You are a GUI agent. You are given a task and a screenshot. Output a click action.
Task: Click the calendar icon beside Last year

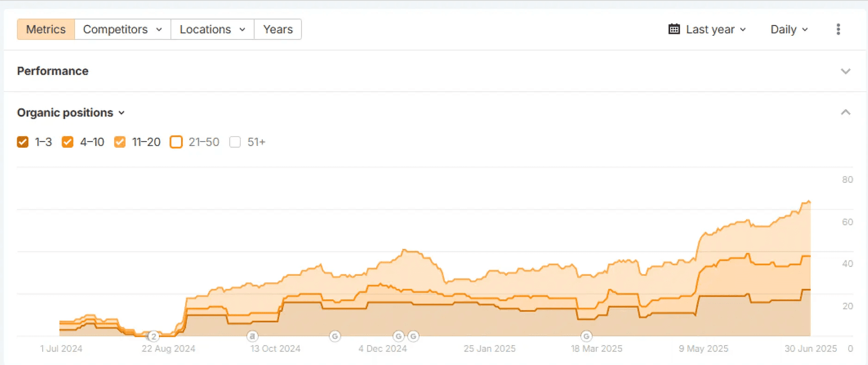[674, 29]
